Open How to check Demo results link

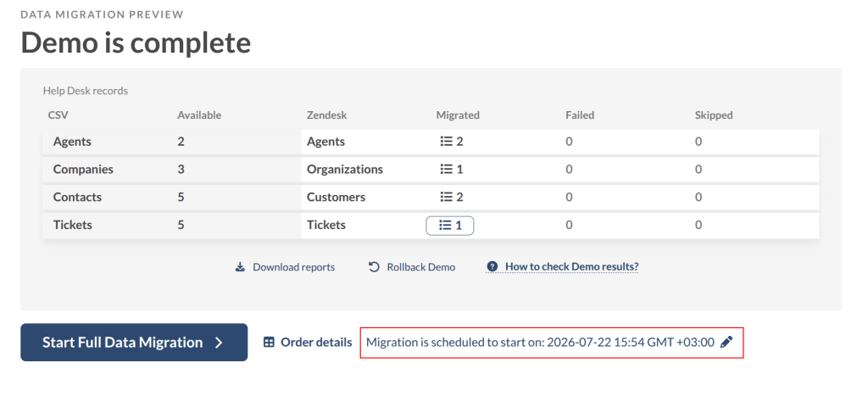[x=563, y=267]
